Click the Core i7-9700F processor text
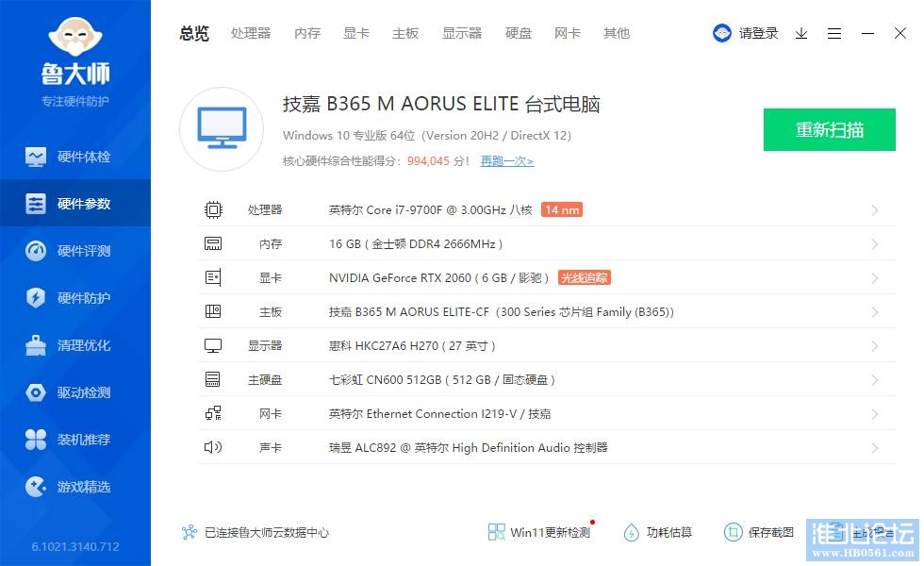 click(x=431, y=209)
